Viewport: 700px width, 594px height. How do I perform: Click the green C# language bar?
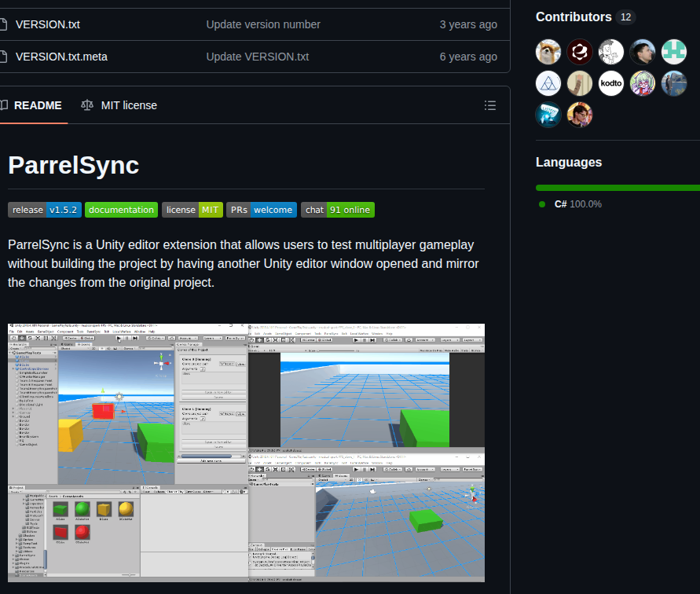[618, 188]
